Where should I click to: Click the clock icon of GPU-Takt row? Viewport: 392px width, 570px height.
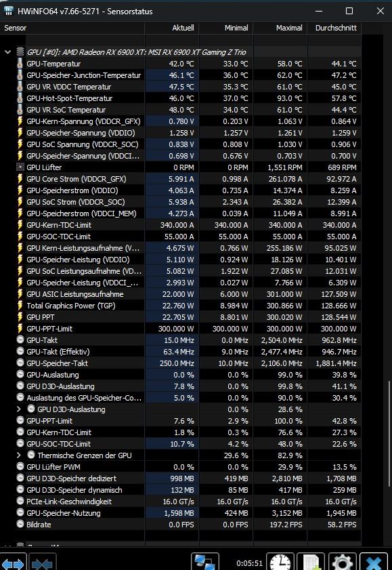click(x=20, y=340)
